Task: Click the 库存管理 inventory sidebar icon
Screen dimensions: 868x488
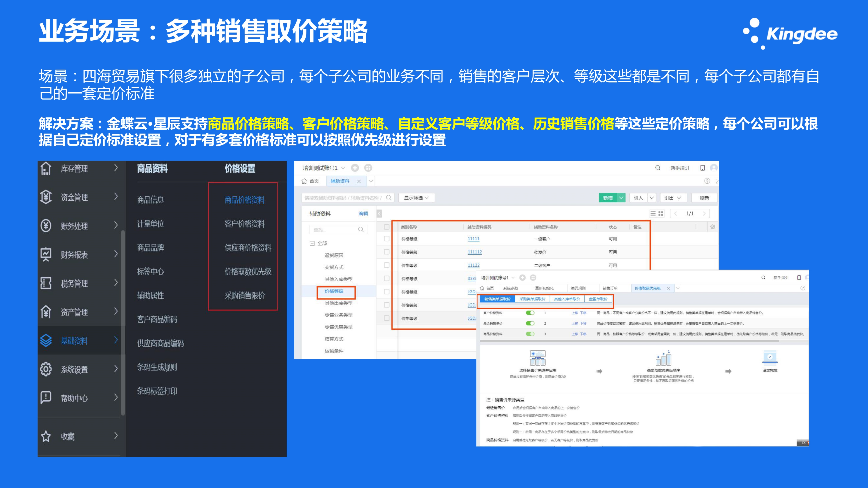Action: 46,168
